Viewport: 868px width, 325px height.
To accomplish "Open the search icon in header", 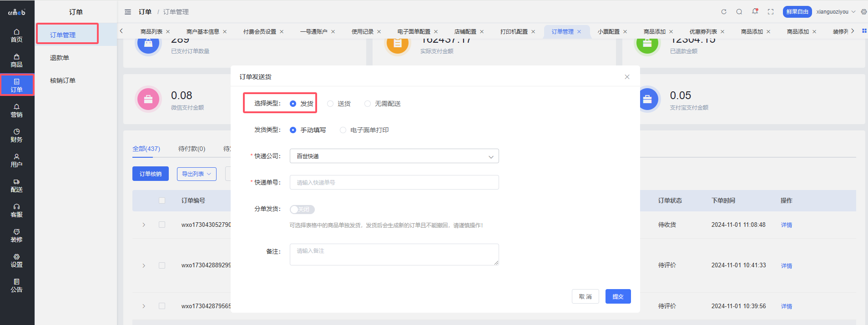I will pyautogui.click(x=739, y=12).
